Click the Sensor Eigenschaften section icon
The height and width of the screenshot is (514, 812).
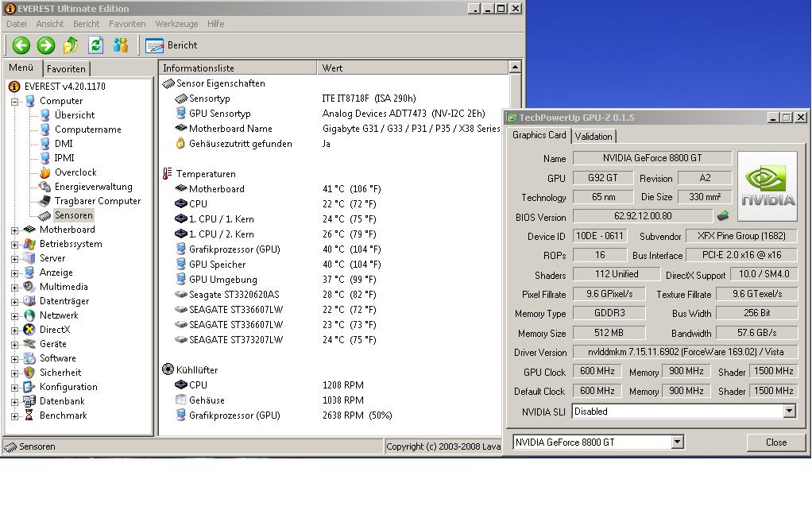[x=168, y=83]
